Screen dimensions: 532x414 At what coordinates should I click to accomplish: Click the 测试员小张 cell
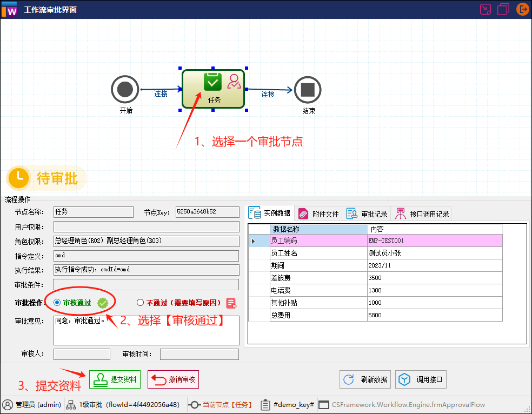pos(435,253)
